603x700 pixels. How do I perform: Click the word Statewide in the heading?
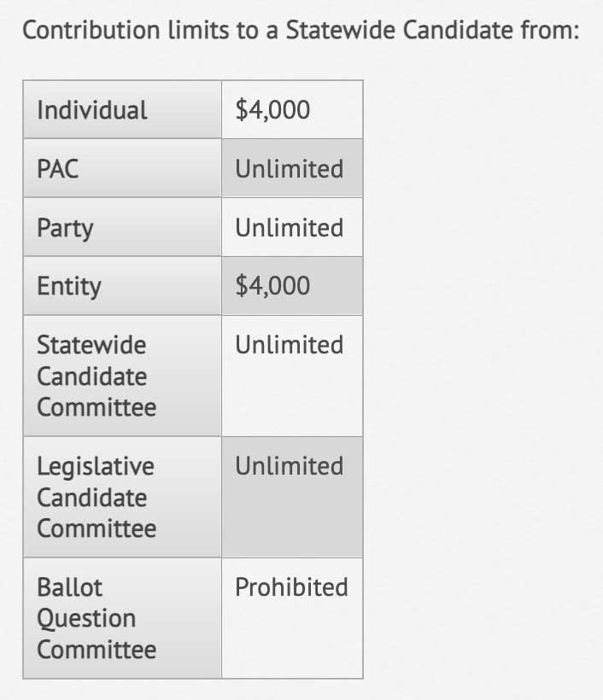click(x=340, y=30)
